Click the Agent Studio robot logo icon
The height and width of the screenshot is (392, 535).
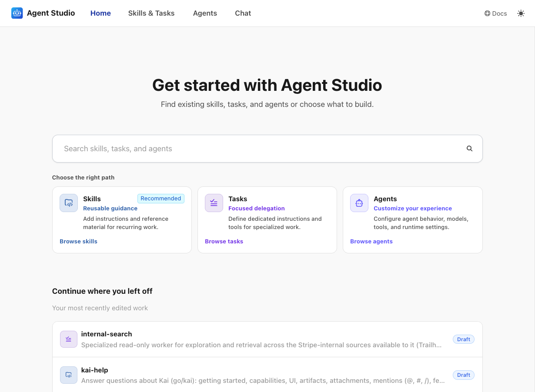point(17,13)
